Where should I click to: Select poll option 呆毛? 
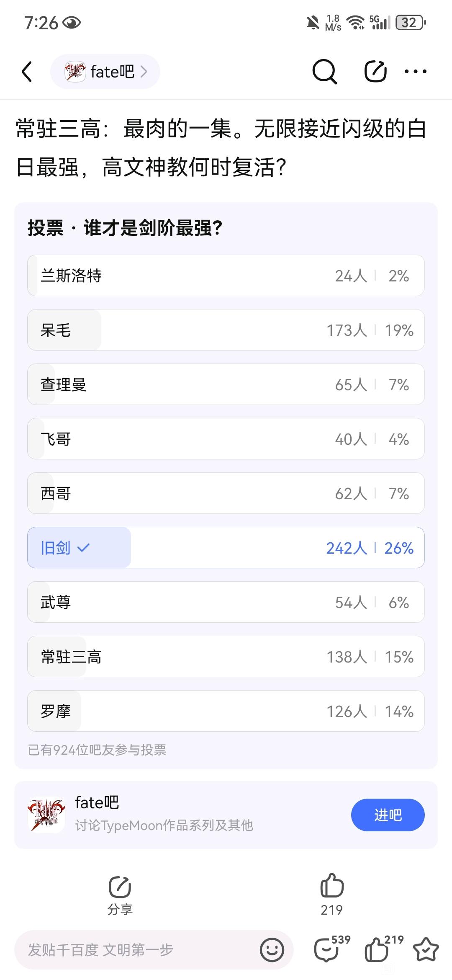(x=226, y=330)
